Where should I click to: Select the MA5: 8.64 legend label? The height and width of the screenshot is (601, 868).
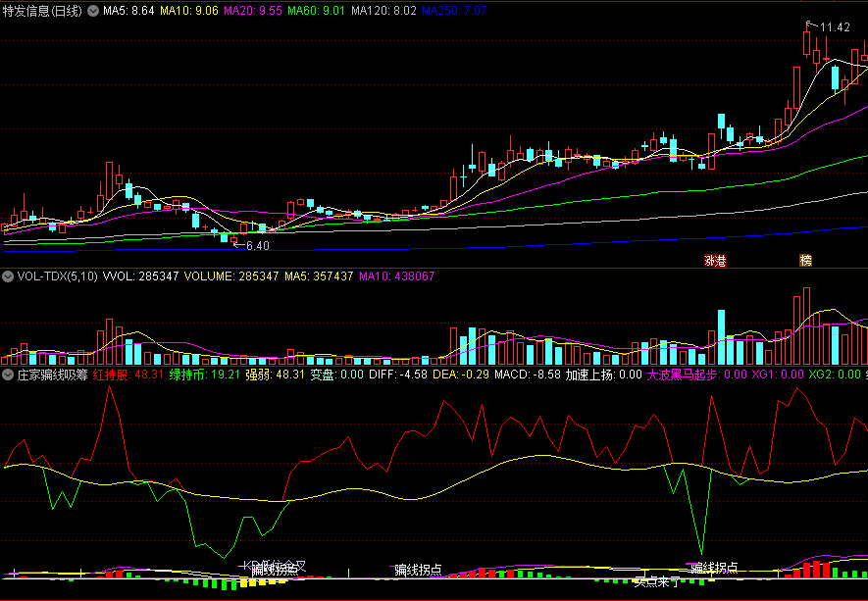pos(128,11)
